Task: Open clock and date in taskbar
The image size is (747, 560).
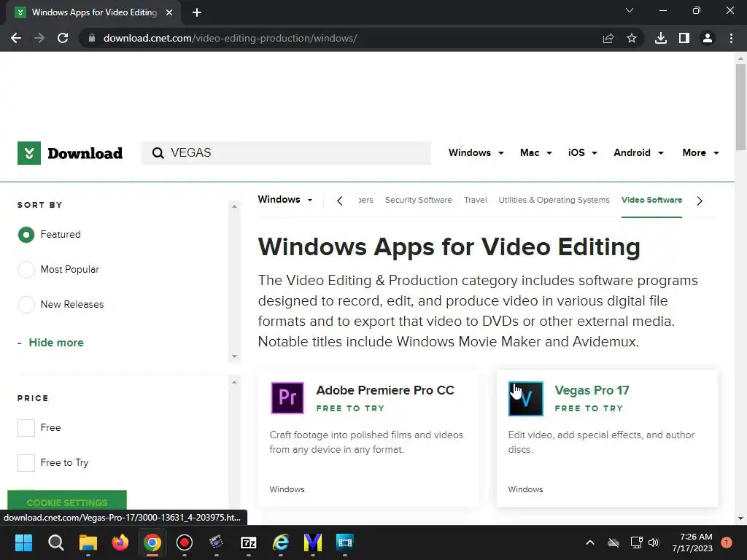Action: click(692, 542)
